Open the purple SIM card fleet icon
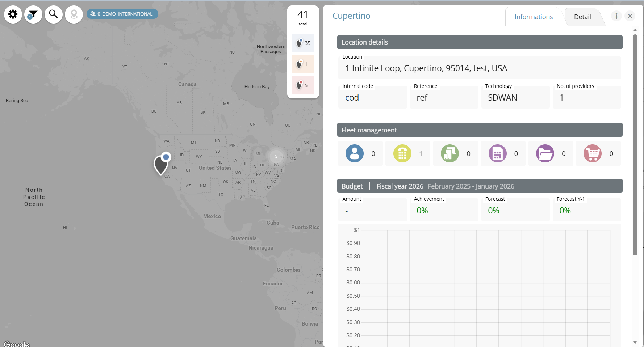Viewport: 644px width, 347px height. (497, 153)
